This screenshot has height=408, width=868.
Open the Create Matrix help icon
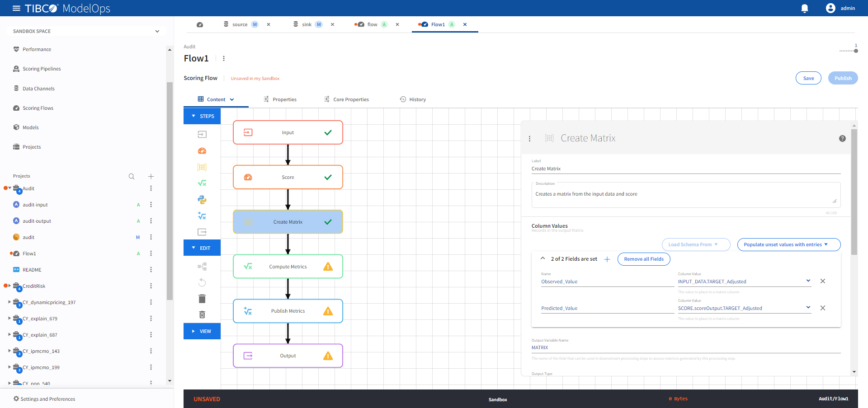tap(842, 139)
